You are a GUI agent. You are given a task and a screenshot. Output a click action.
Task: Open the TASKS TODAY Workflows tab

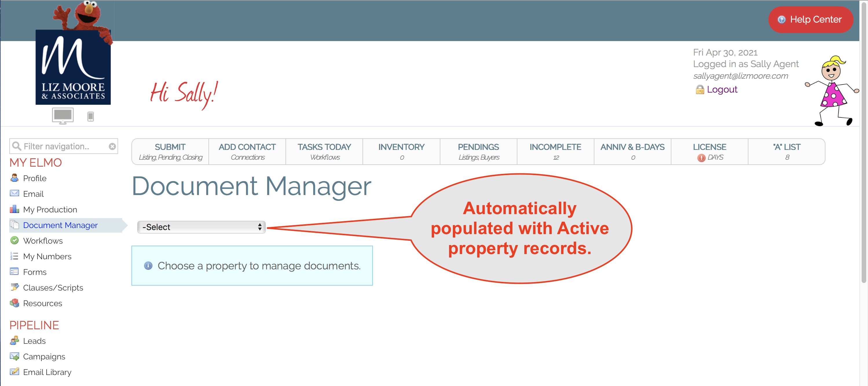pyautogui.click(x=324, y=152)
